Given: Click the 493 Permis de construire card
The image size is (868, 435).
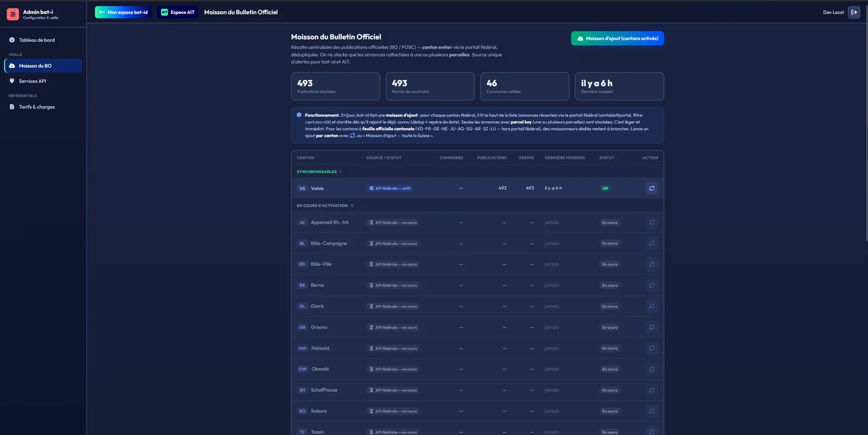Looking at the screenshot, I should [430, 86].
